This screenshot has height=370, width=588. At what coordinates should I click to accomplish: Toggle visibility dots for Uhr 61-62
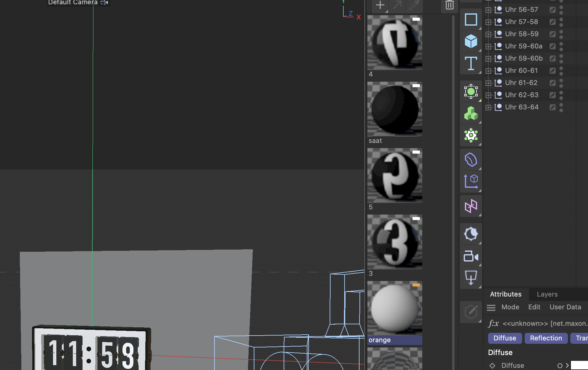[561, 83]
